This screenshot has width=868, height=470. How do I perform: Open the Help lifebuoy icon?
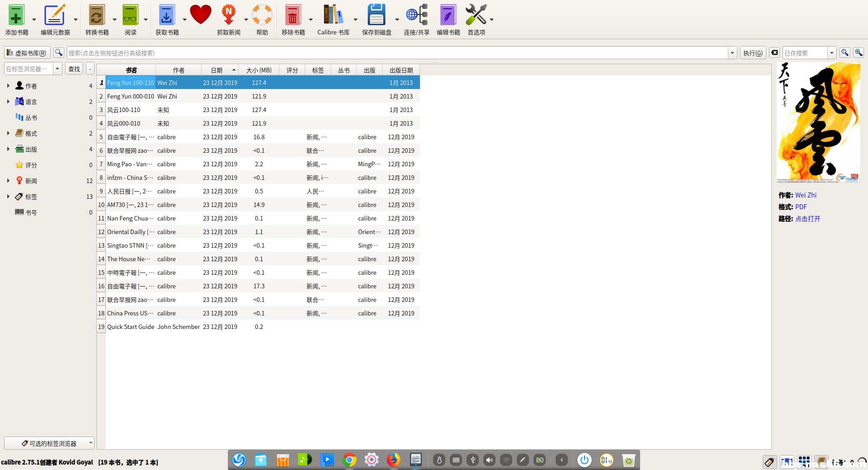262,15
